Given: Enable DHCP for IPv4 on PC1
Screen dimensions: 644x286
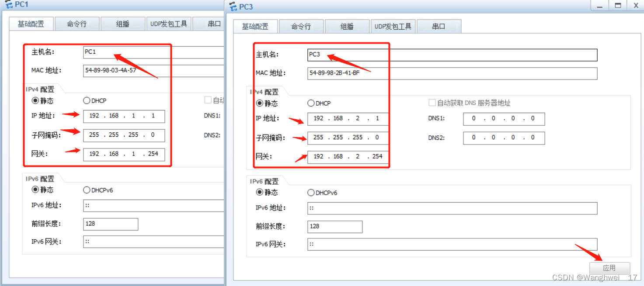Looking at the screenshot, I should pos(87,100).
